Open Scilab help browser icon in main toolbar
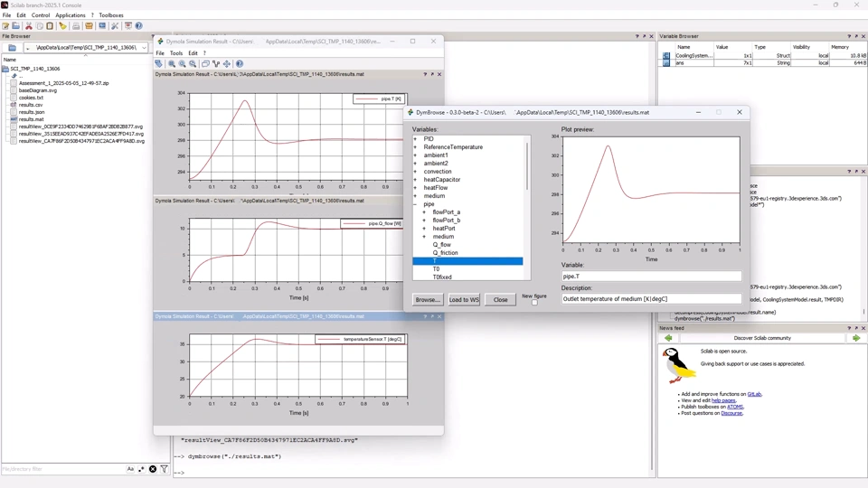The image size is (868, 488). coord(139,26)
